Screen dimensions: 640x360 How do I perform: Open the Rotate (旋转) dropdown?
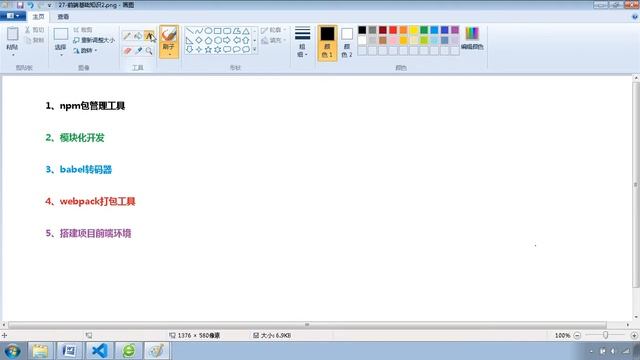[86, 51]
